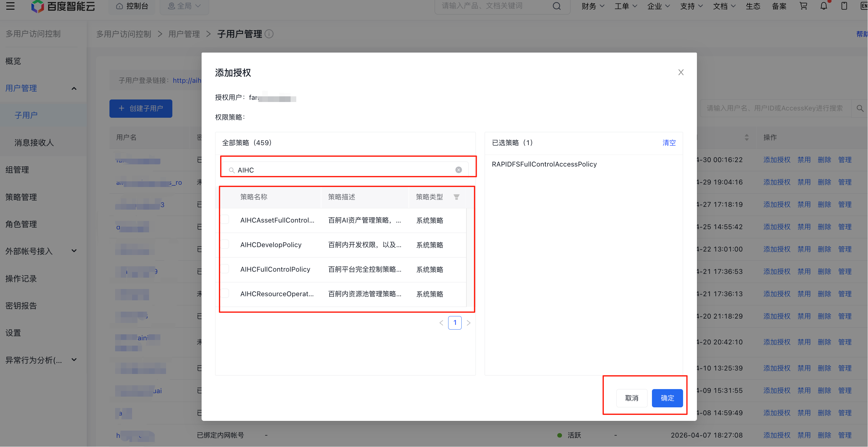Click the info icon beside 子用户管理
This screenshot has height=447, width=868.
click(x=269, y=34)
